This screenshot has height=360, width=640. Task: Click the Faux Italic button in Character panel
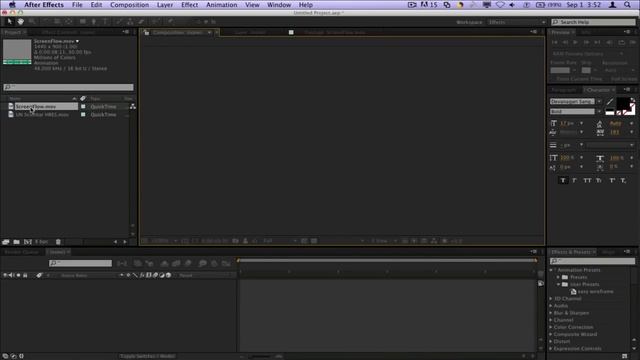pyautogui.click(x=574, y=180)
